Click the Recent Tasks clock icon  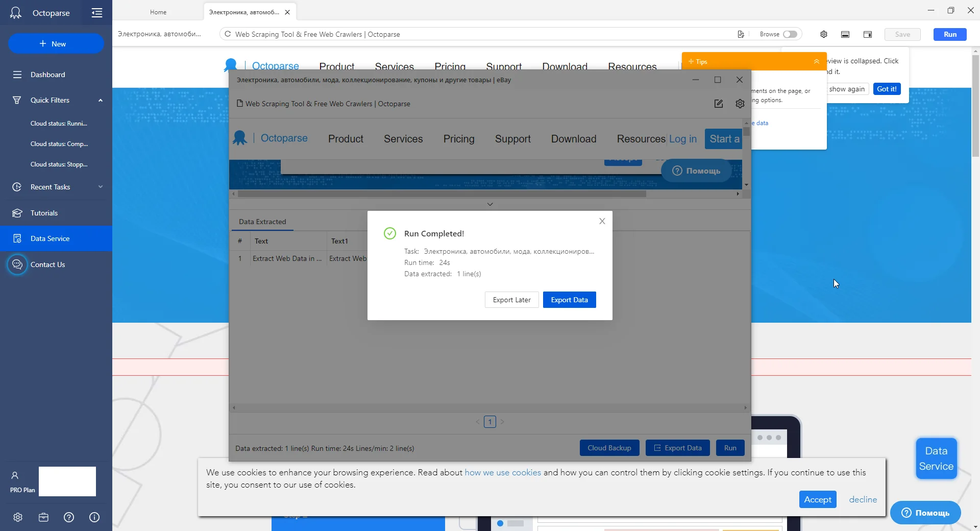pyautogui.click(x=17, y=187)
